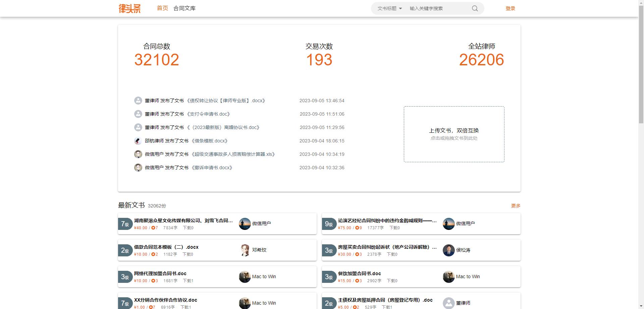Open the 文书标题 search dropdown
The width and height of the screenshot is (644, 309).
coord(388,8)
